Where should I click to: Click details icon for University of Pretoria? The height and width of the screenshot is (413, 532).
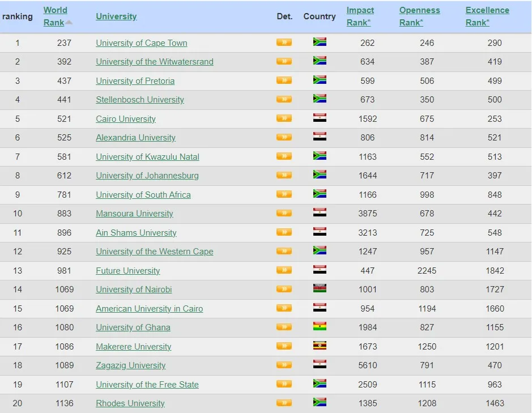pos(284,80)
